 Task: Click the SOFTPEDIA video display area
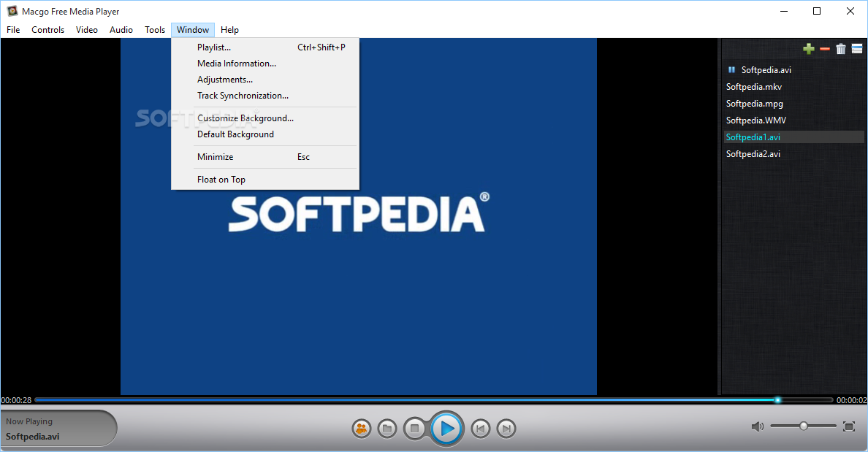[359, 216]
